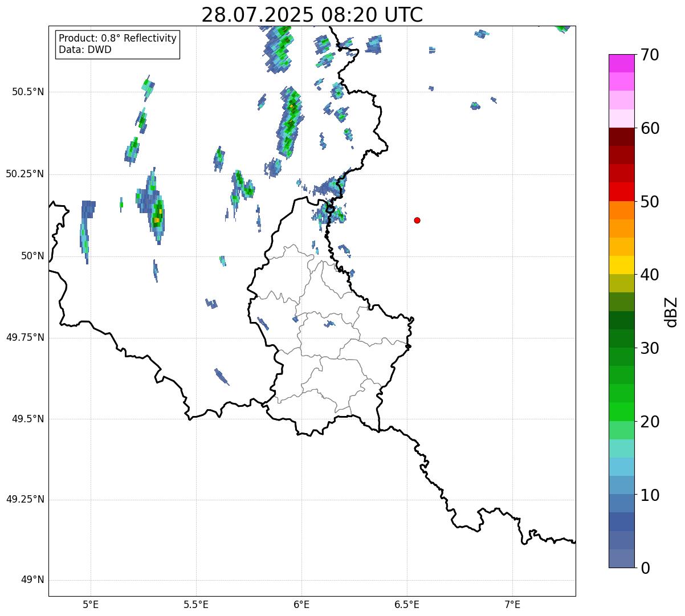Click the 49.75°N latitude label
Screen dimensions: 685x616
[25, 337]
